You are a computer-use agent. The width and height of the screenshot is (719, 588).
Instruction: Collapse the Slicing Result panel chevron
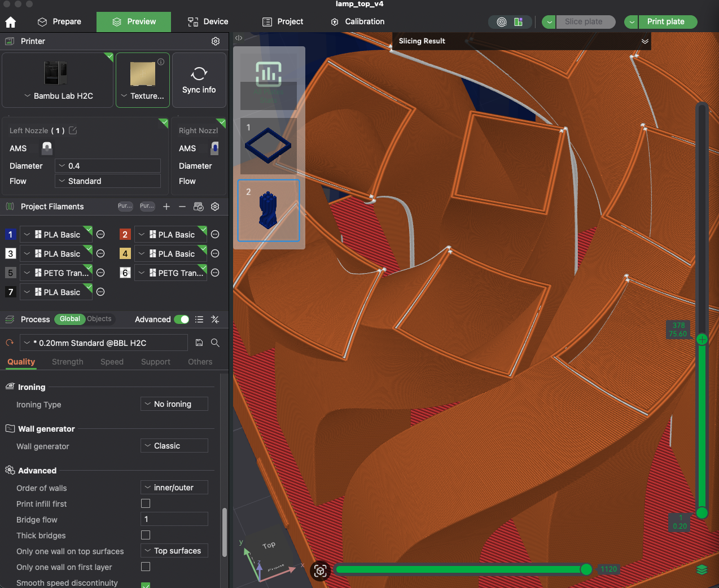645,41
